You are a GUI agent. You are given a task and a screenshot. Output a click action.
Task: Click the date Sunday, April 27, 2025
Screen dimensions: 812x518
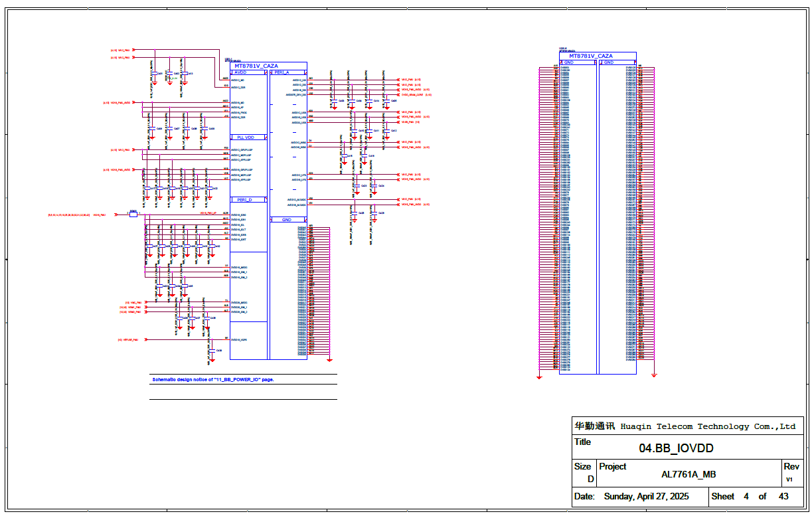click(646, 497)
